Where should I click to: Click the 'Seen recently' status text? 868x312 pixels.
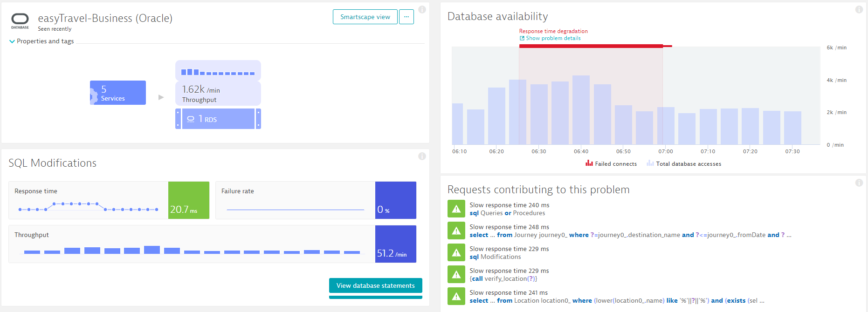[55, 29]
